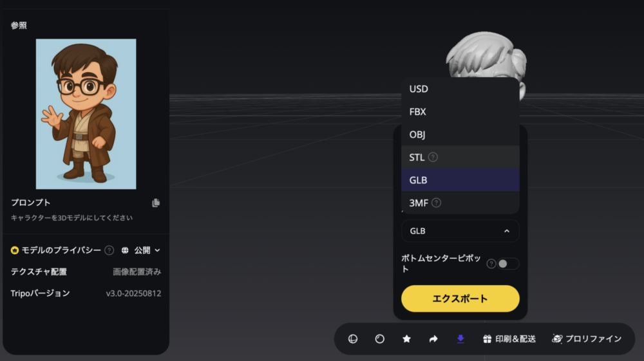Click the purple download icon
The width and height of the screenshot is (644, 361).
pyautogui.click(x=460, y=338)
